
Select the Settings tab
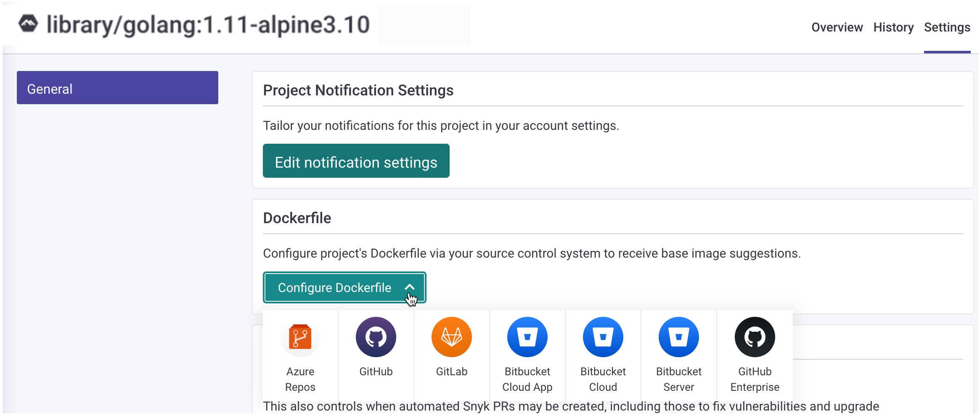[x=947, y=27]
